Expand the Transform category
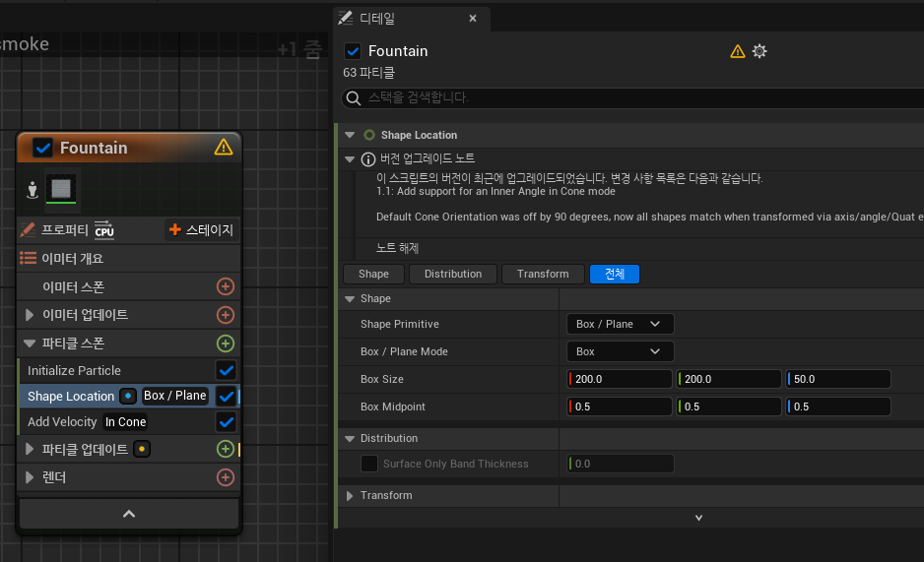Viewport: 924px width, 562px height. click(x=350, y=495)
